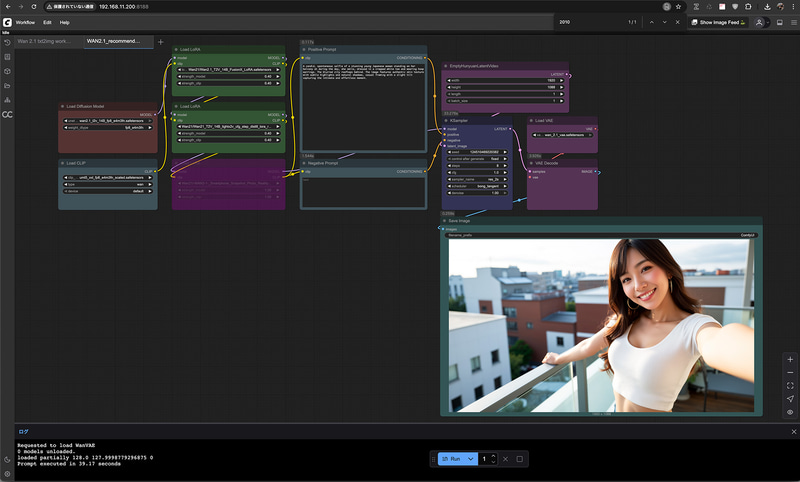Open the model library cube icon

pyautogui.click(x=7, y=71)
